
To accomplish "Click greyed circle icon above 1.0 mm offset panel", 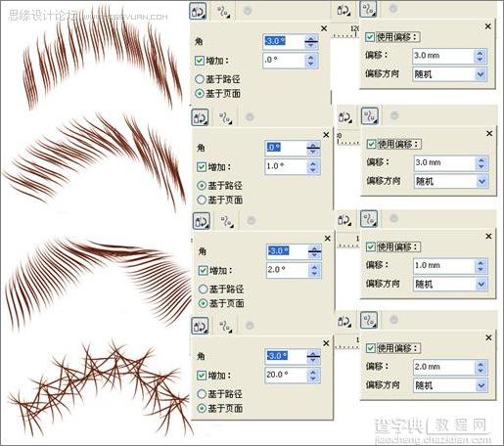I will (393, 218).
